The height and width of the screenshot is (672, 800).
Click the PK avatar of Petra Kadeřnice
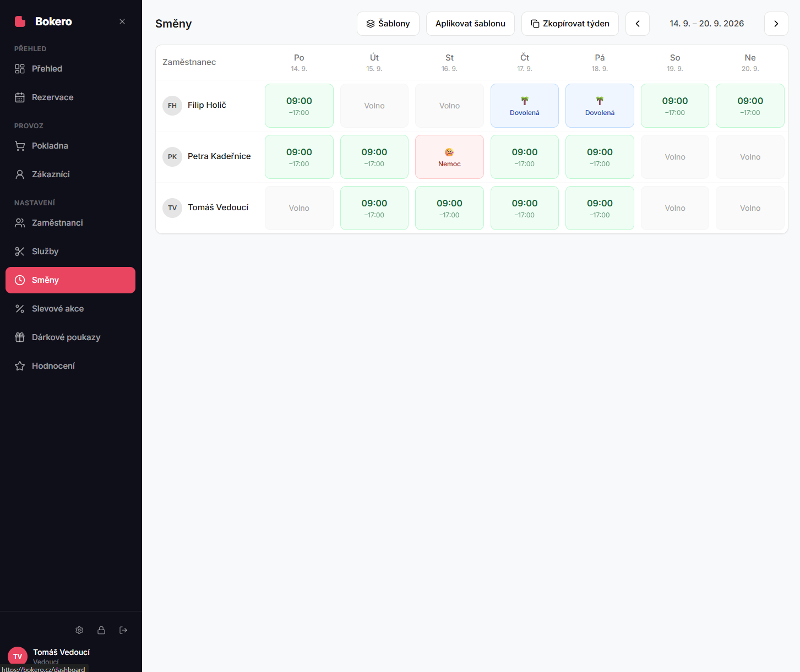172,157
